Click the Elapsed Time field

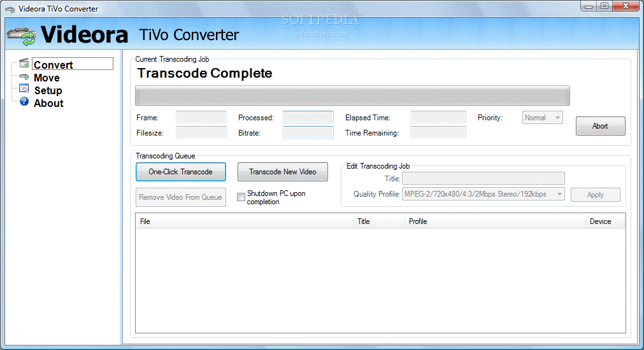point(438,117)
